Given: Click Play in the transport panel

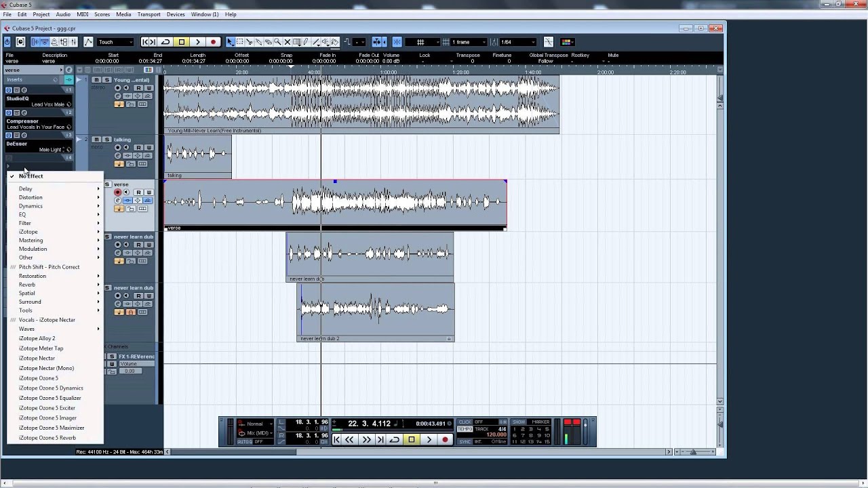Looking at the screenshot, I should 429,439.
